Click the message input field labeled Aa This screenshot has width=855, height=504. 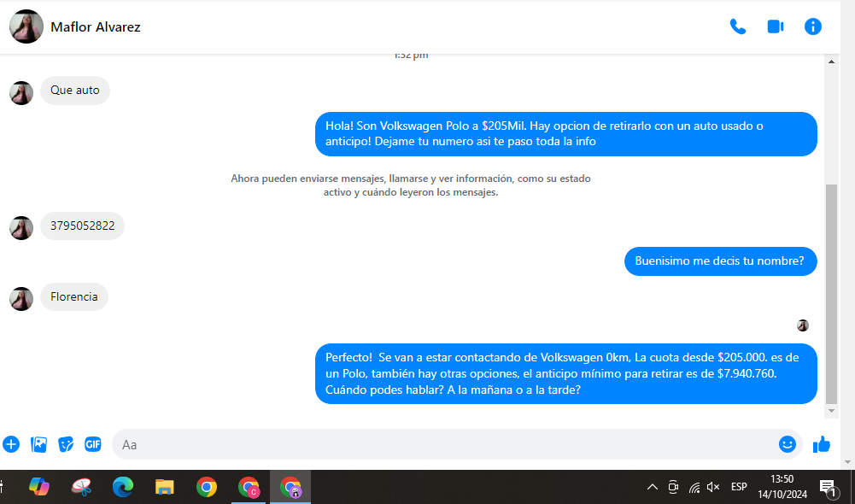pyautogui.click(x=444, y=444)
